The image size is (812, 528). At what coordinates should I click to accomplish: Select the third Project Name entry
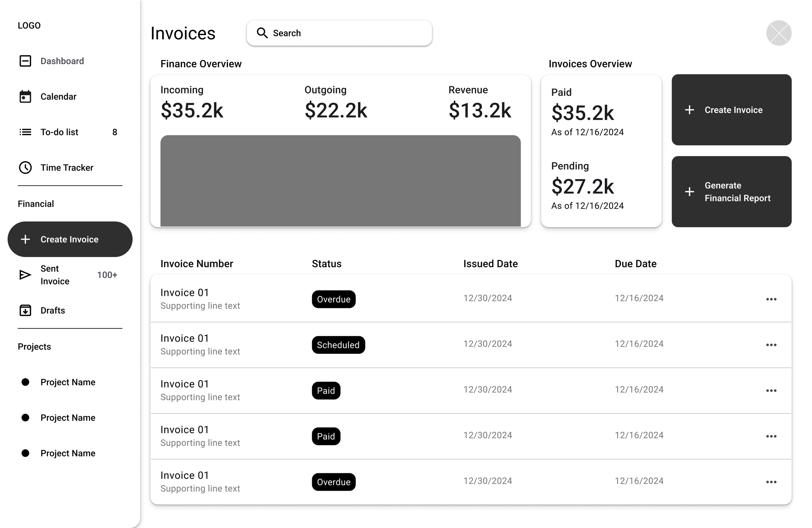pos(68,453)
